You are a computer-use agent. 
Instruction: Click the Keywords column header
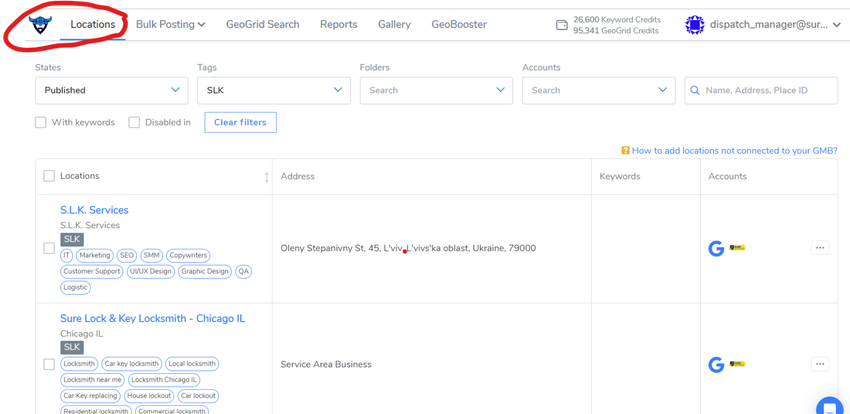tap(620, 176)
